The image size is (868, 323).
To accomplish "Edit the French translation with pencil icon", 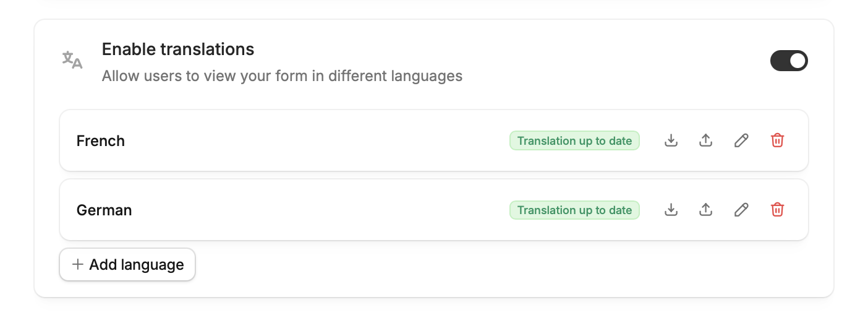I will point(741,140).
